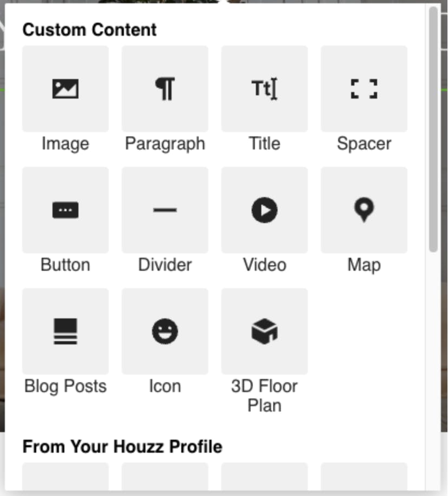Insert a Paragraph block via pilcrow icon

165,89
